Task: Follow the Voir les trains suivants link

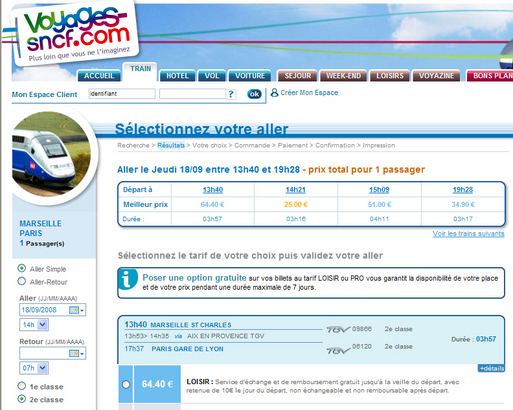Action: [x=468, y=234]
